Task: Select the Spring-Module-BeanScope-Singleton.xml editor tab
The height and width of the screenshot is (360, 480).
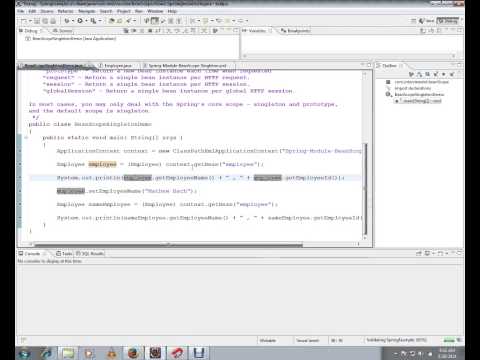Action: [x=185, y=66]
